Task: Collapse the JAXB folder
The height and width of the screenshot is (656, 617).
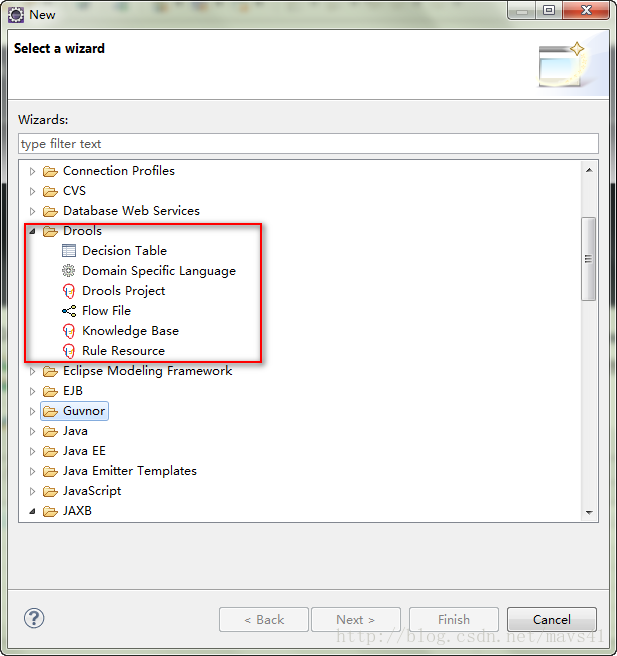Action: [32, 511]
